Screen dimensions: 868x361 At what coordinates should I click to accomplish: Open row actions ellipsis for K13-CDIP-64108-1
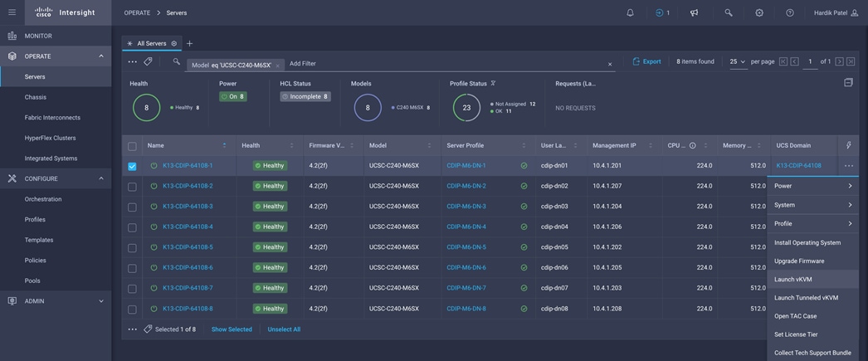pyautogui.click(x=849, y=165)
